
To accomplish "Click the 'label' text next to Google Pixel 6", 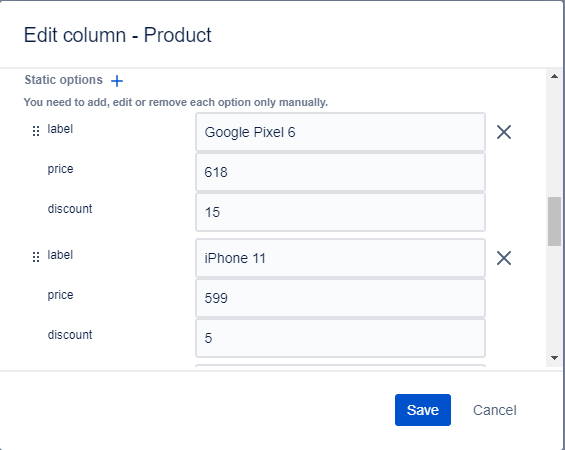I will coord(60,129).
